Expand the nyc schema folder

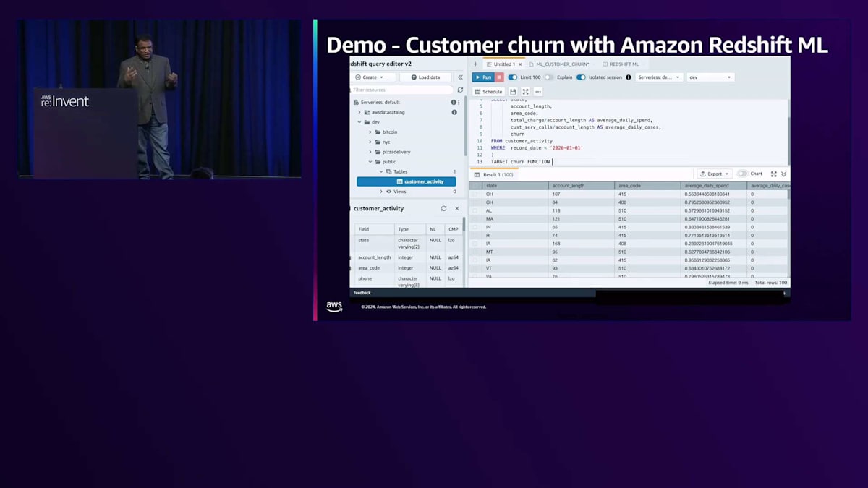click(x=370, y=142)
